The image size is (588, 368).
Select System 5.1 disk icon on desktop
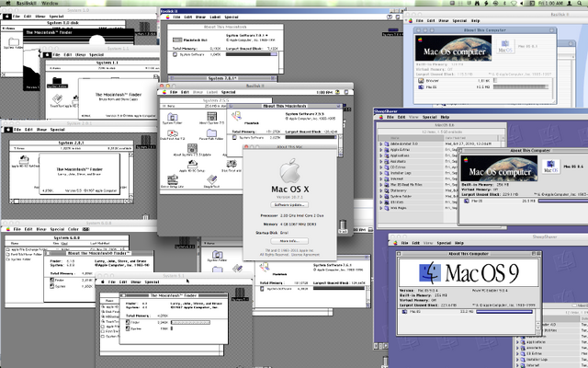(240, 293)
